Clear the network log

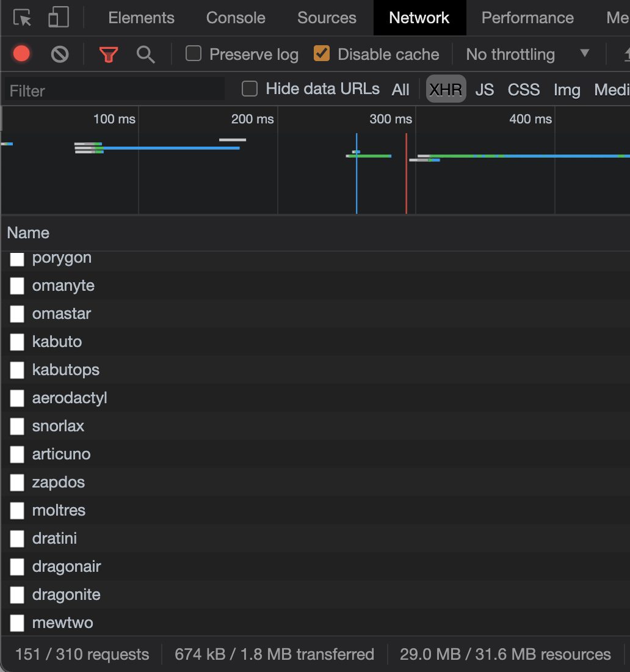tap(60, 54)
